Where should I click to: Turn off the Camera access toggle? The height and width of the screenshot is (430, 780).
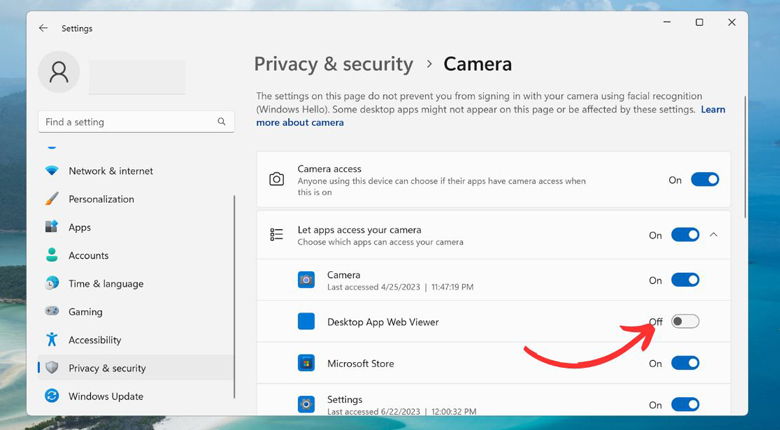pyautogui.click(x=705, y=180)
